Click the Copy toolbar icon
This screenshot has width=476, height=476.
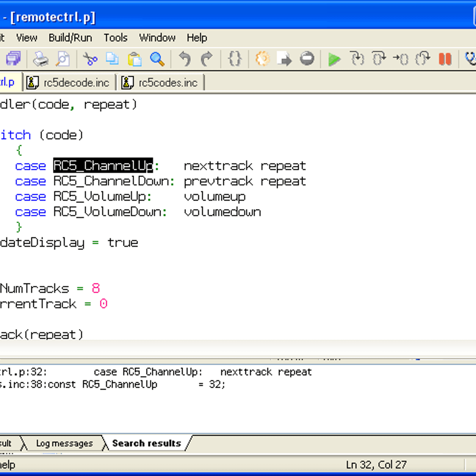coord(112,59)
